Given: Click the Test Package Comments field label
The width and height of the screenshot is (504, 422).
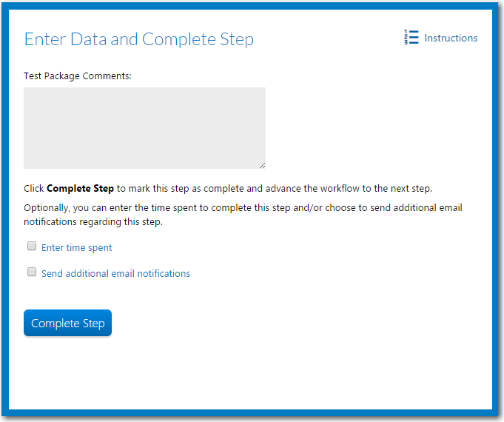Looking at the screenshot, I should [x=78, y=76].
